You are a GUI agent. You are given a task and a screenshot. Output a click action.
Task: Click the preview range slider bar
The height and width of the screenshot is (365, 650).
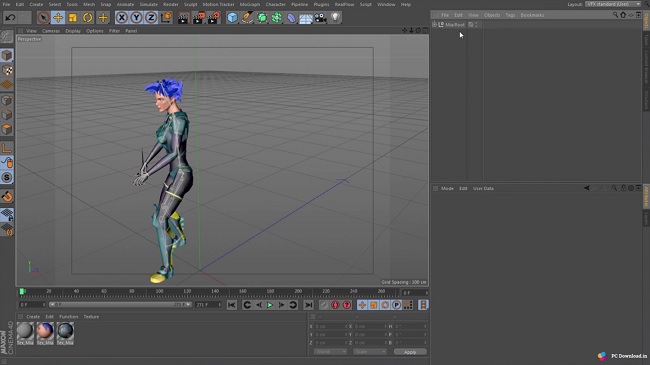[x=120, y=304]
